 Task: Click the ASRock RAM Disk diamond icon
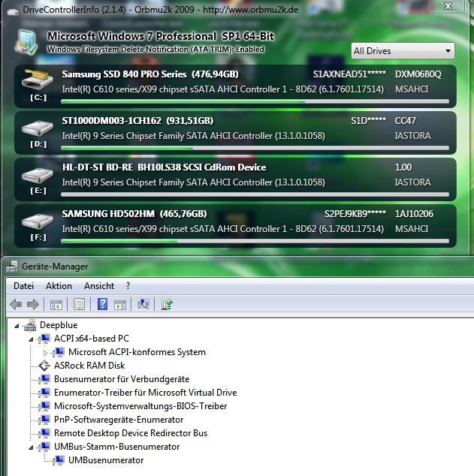44,366
